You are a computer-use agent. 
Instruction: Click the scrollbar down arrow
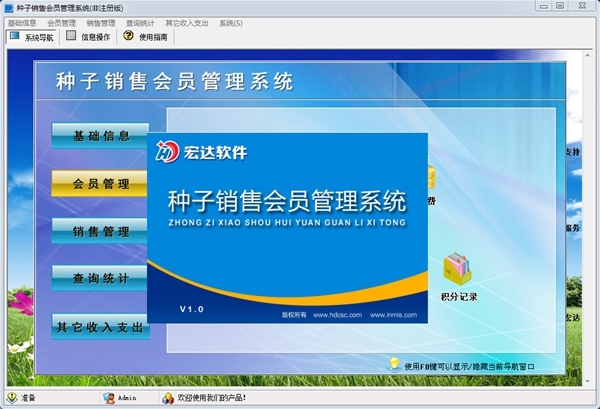[587, 381]
